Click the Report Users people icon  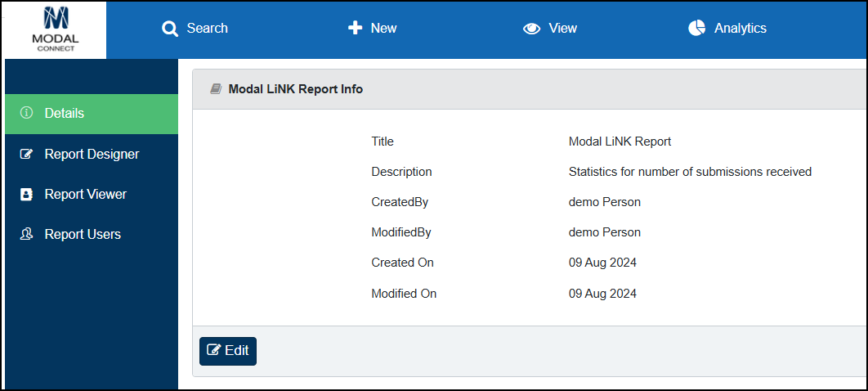[x=26, y=234]
